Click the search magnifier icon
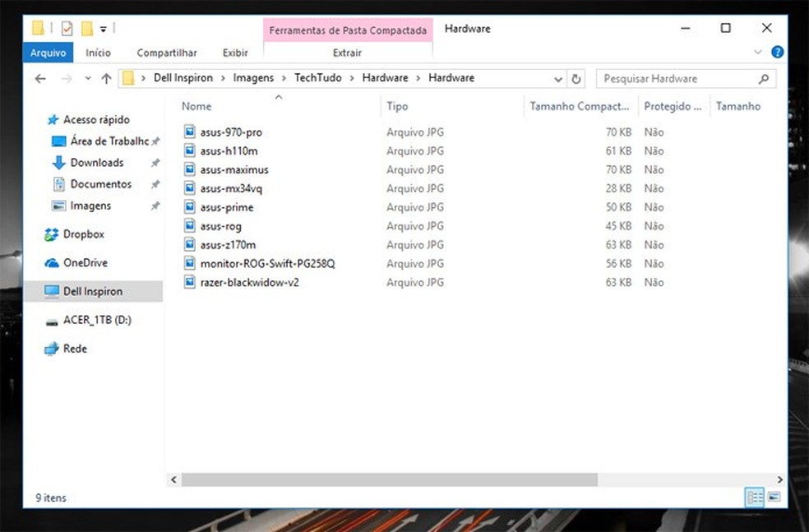The image size is (809, 532). pyautogui.click(x=764, y=79)
